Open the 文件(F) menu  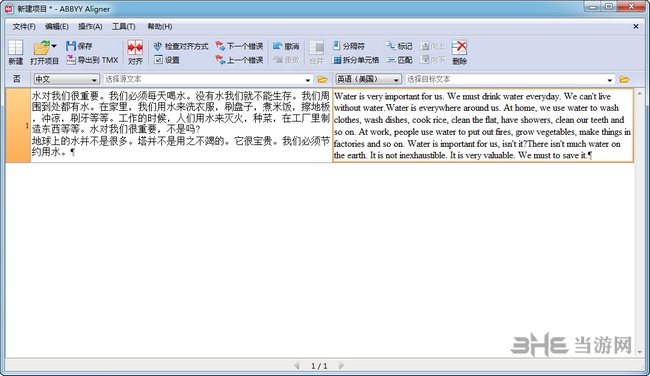click(24, 27)
